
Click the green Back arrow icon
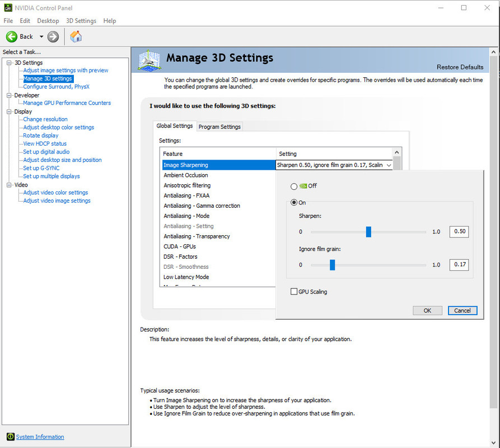pyautogui.click(x=12, y=36)
